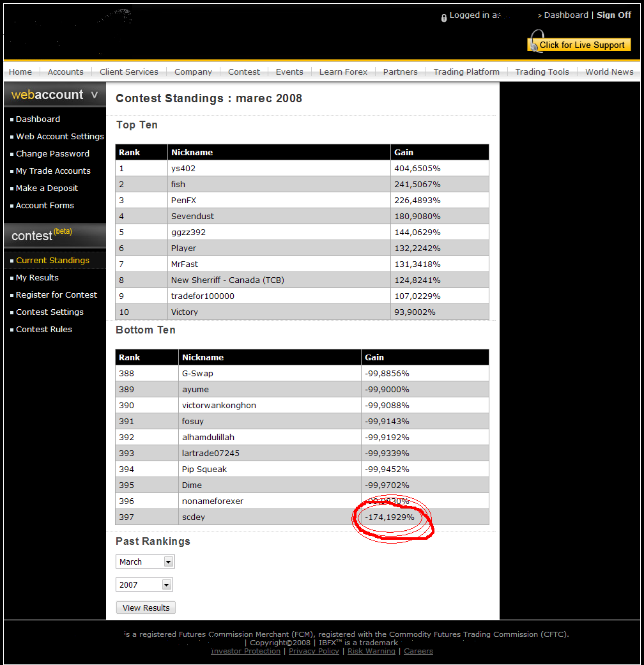
Task: Click nickname lartrade07245
Action: (211, 454)
